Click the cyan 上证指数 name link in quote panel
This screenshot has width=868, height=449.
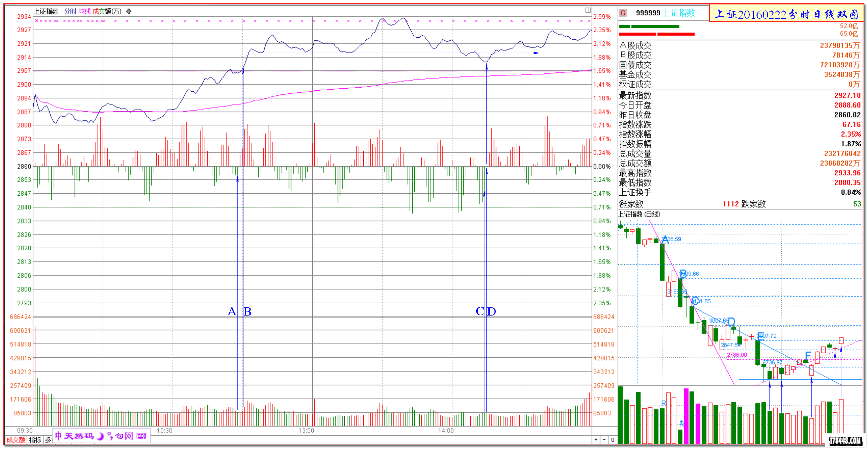click(679, 13)
